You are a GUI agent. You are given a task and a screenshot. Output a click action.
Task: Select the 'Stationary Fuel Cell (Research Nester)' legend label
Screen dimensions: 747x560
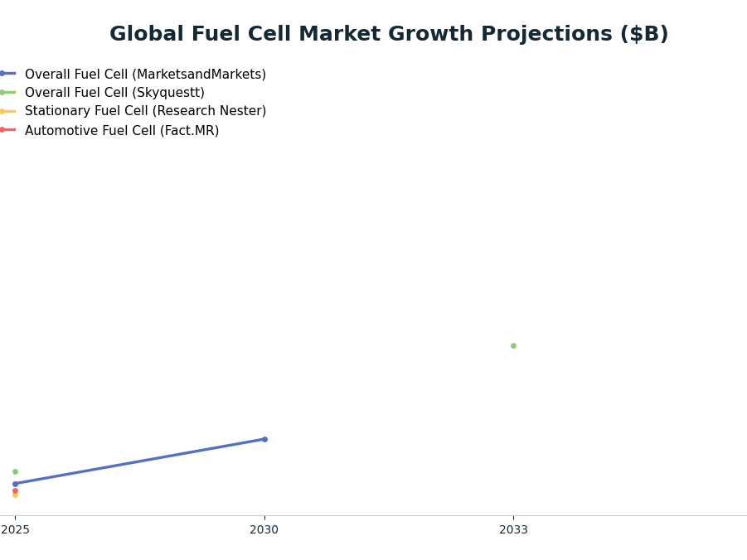pyautogui.click(x=145, y=110)
